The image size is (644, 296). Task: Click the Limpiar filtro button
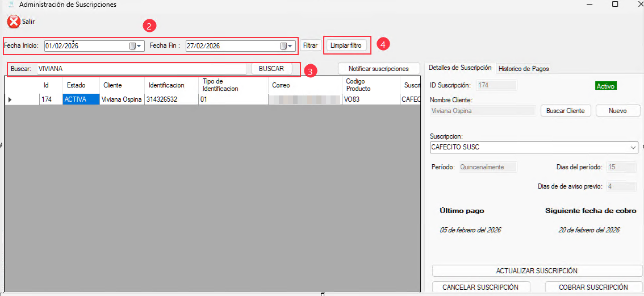click(x=345, y=45)
